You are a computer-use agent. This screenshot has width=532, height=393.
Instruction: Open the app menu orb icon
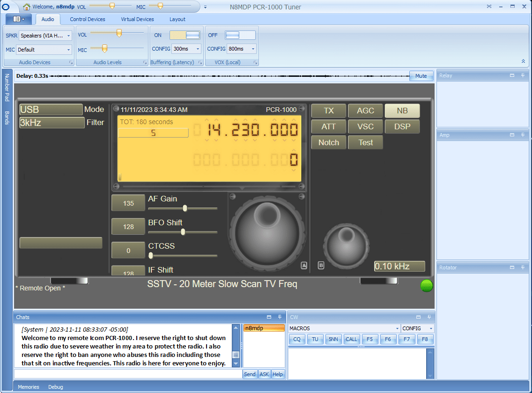pos(6,7)
